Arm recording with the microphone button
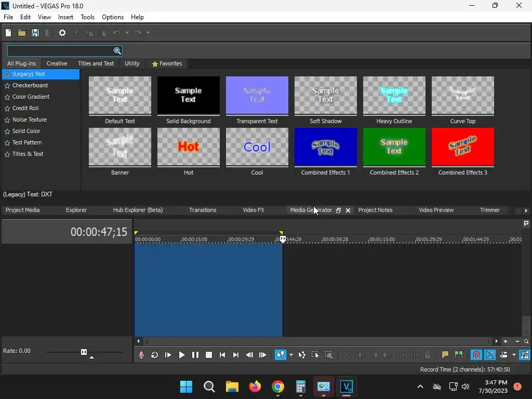This screenshot has width=532, height=399. pyautogui.click(x=141, y=355)
